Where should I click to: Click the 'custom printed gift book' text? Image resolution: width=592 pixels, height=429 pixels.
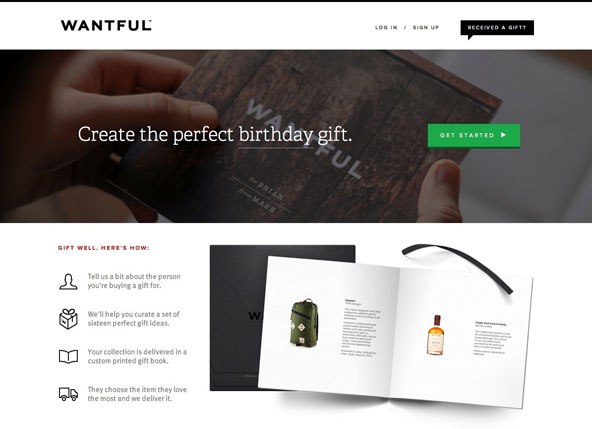(x=128, y=361)
